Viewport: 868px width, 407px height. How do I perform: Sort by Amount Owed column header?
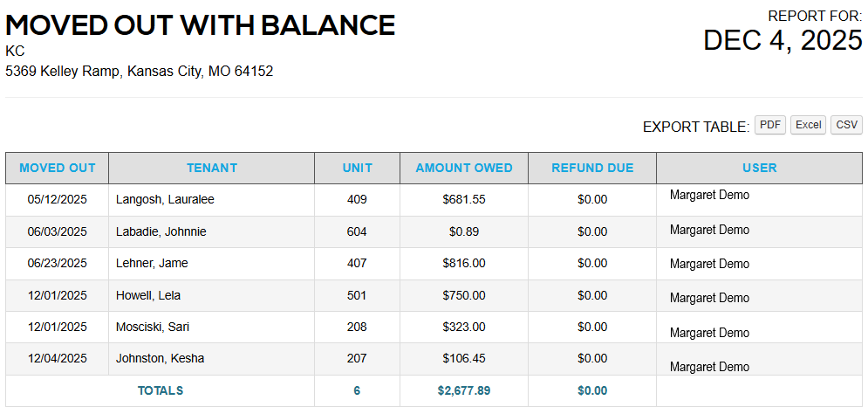464,168
